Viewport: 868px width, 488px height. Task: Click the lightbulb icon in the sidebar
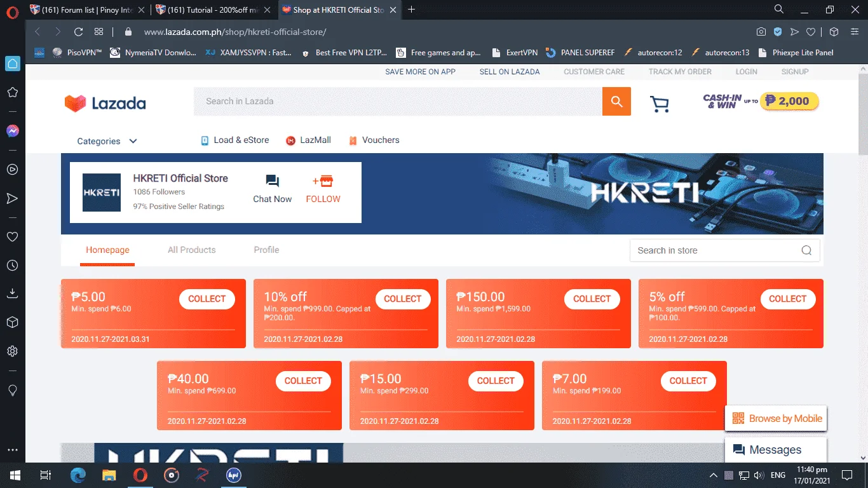(12, 390)
